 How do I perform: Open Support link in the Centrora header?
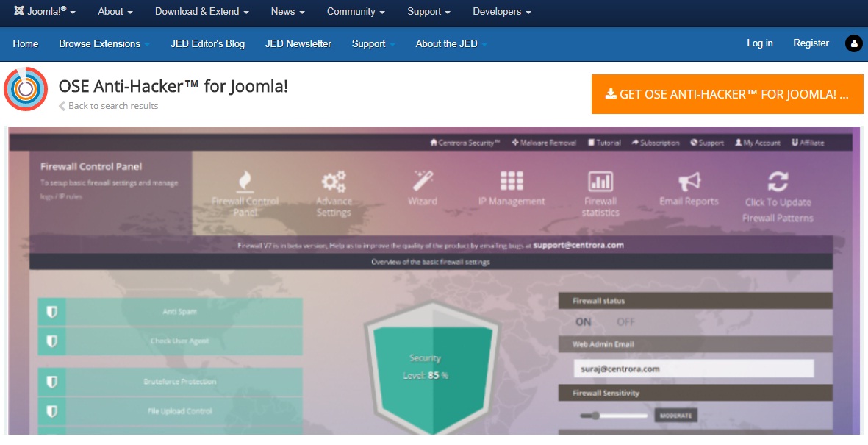coord(707,143)
